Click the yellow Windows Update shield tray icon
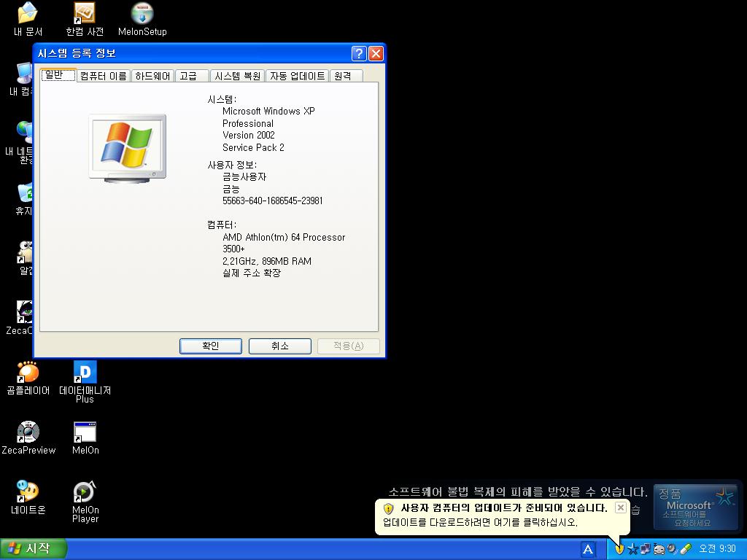The height and width of the screenshot is (560, 747). click(619, 549)
